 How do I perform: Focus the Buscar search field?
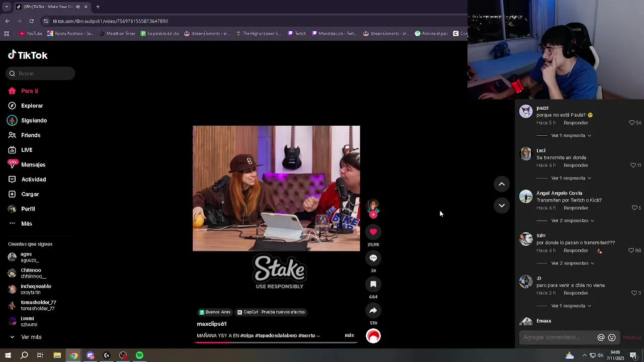coord(40,73)
